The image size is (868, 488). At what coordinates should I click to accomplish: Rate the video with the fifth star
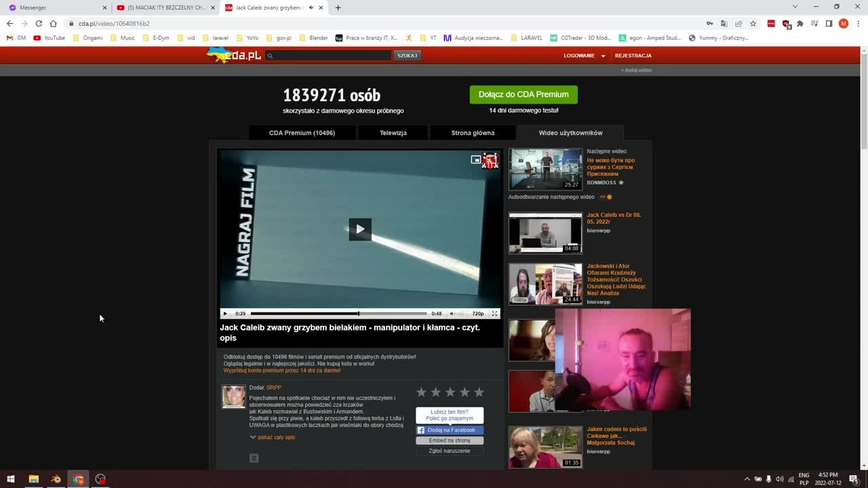point(479,392)
